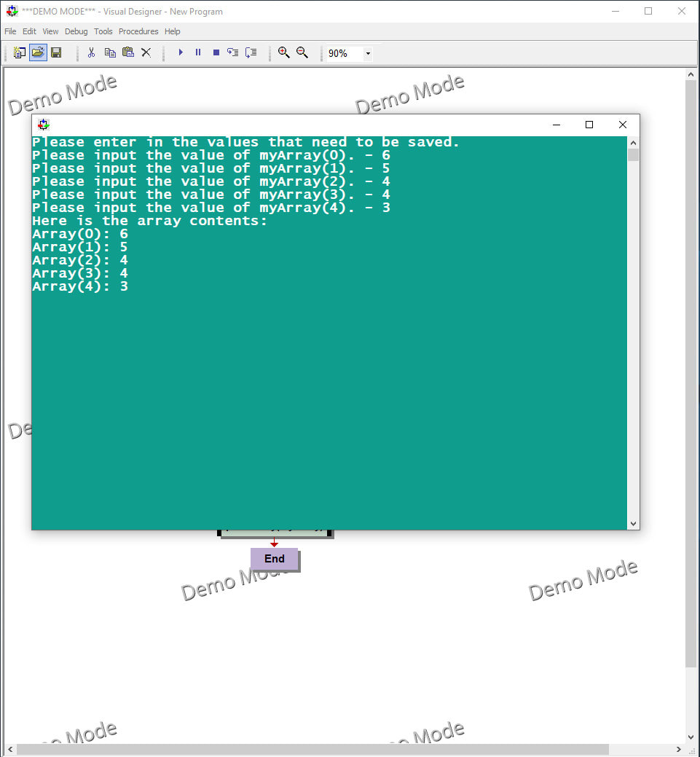Paste from the clipboard
700x757 pixels.
pos(127,52)
